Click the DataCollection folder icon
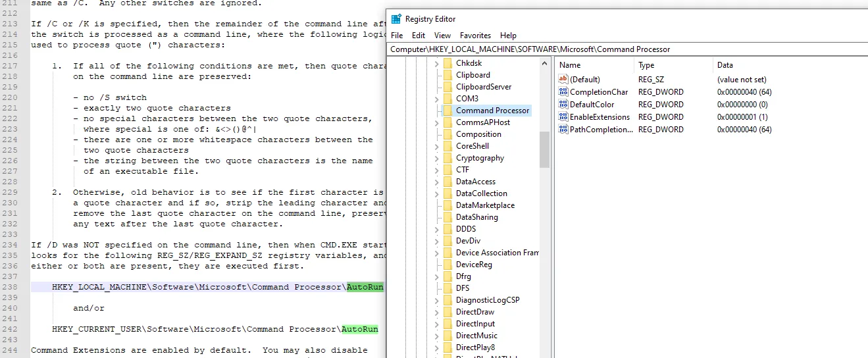This screenshot has height=358, width=868. point(447,193)
